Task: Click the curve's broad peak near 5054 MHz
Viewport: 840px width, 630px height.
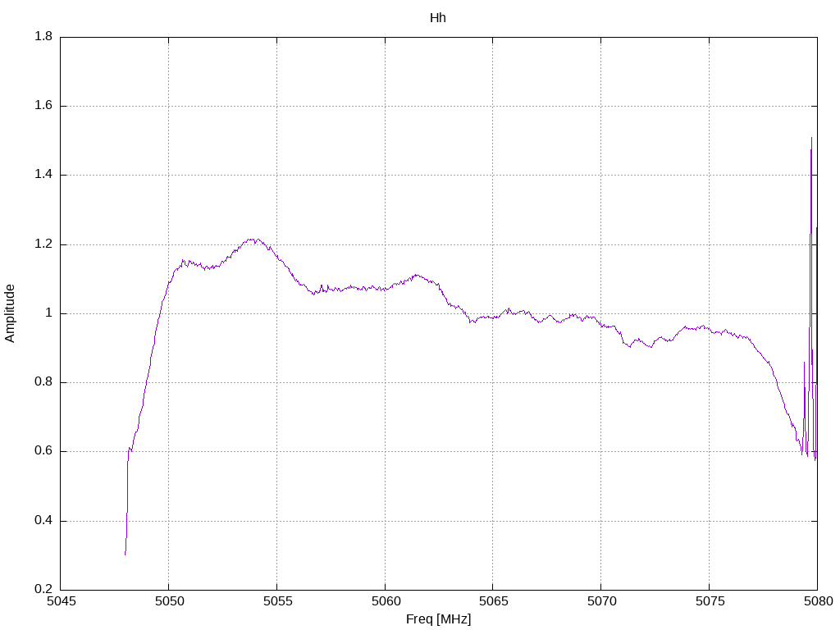Action: click(254, 240)
